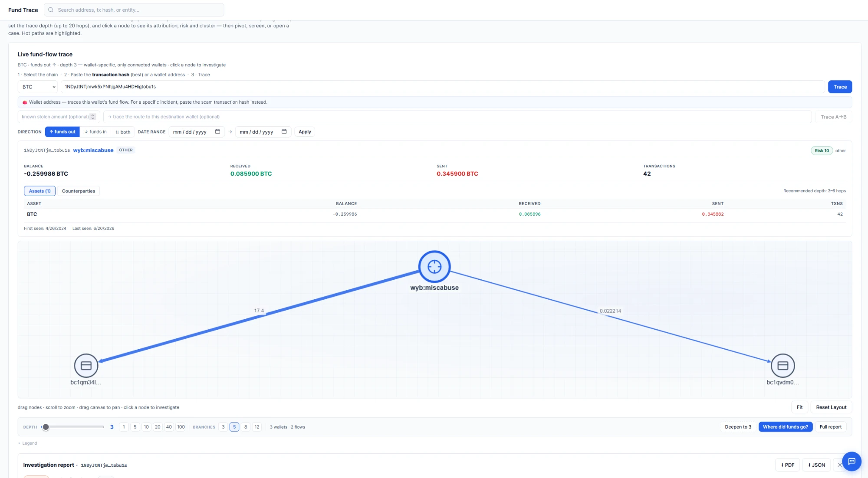Image resolution: width=868 pixels, height=478 pixels.
Task: Open calendar picker for start date
Action: (217, 131)
